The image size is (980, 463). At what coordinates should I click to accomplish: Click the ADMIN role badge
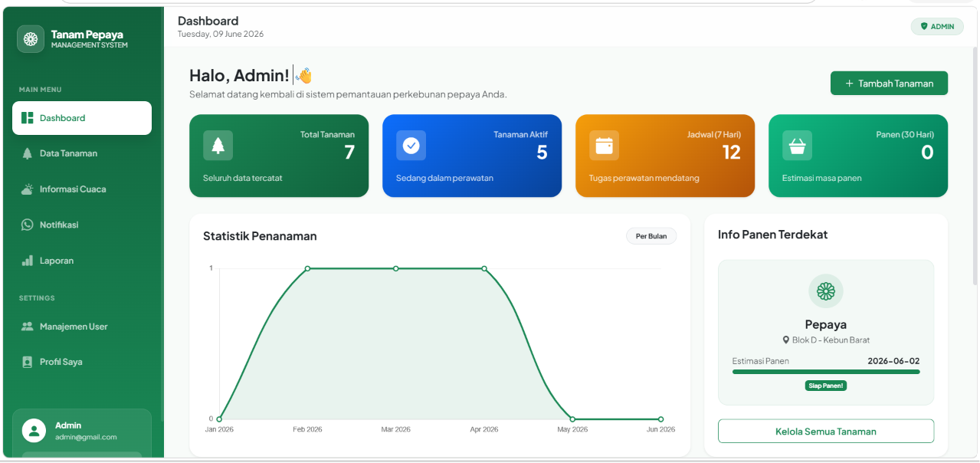937,26
